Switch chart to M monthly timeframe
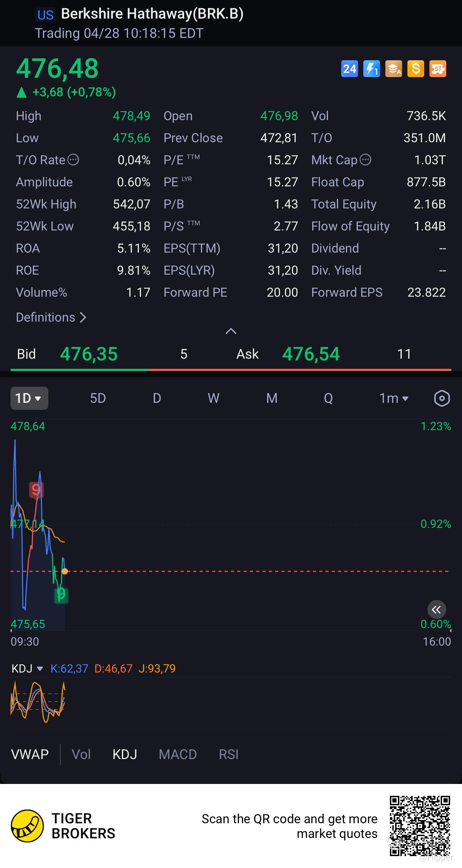 pos(272,398)
